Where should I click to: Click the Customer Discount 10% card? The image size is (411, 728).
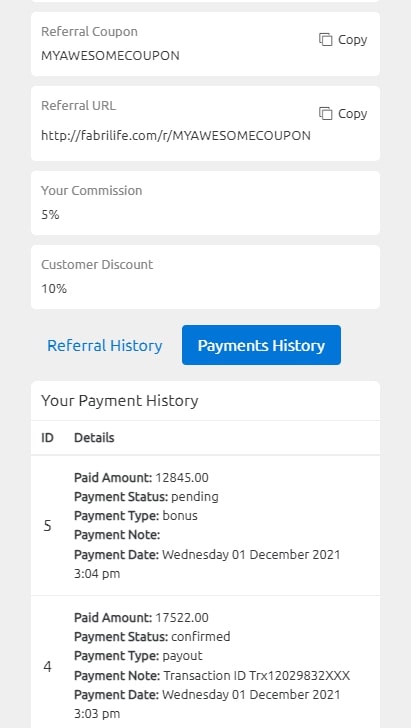205,277
